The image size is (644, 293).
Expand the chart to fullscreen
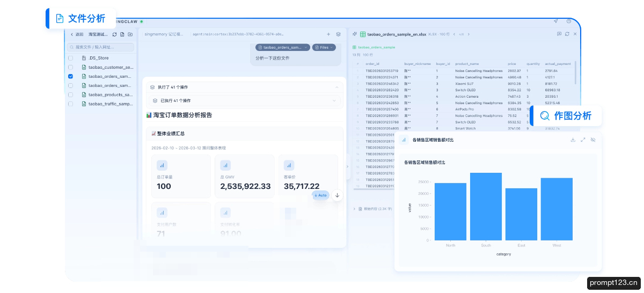583,140
